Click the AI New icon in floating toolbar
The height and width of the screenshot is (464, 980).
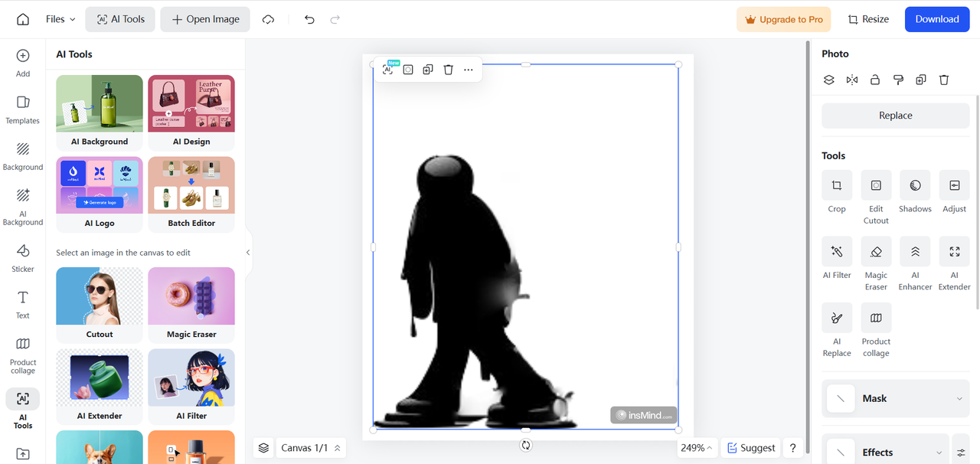[388, 69]
